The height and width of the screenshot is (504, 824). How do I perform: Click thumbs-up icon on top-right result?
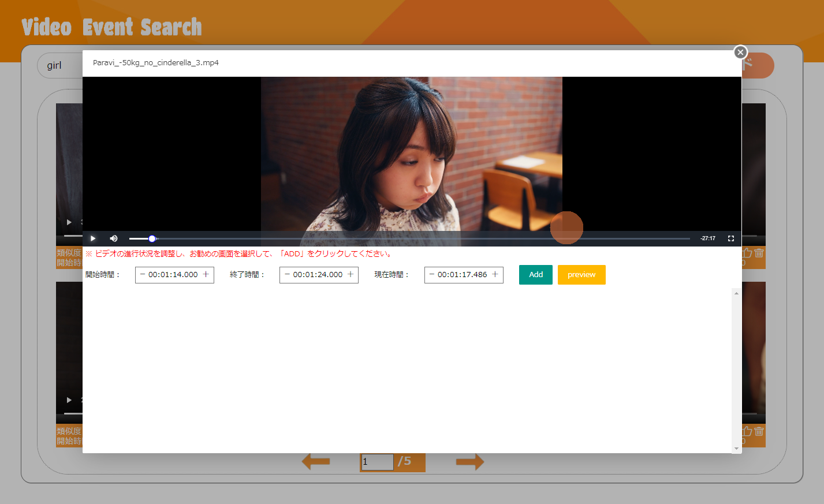click(747, 253)
